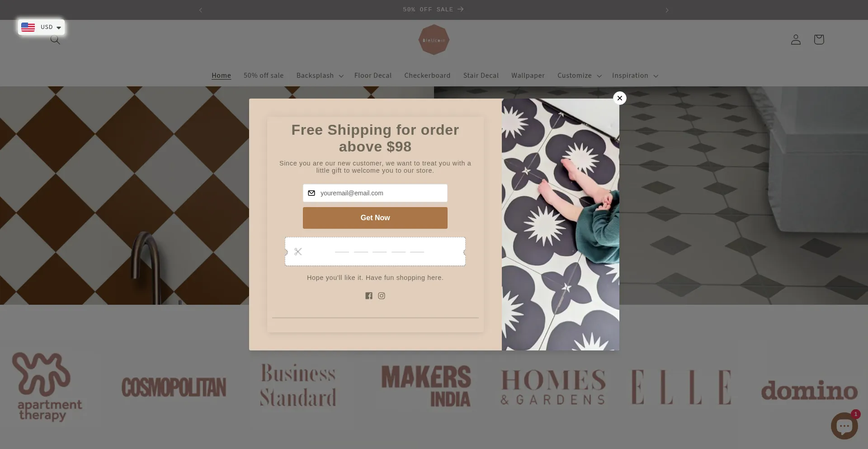Expand the Inspiration menu
868x449 pixels.
635,76
